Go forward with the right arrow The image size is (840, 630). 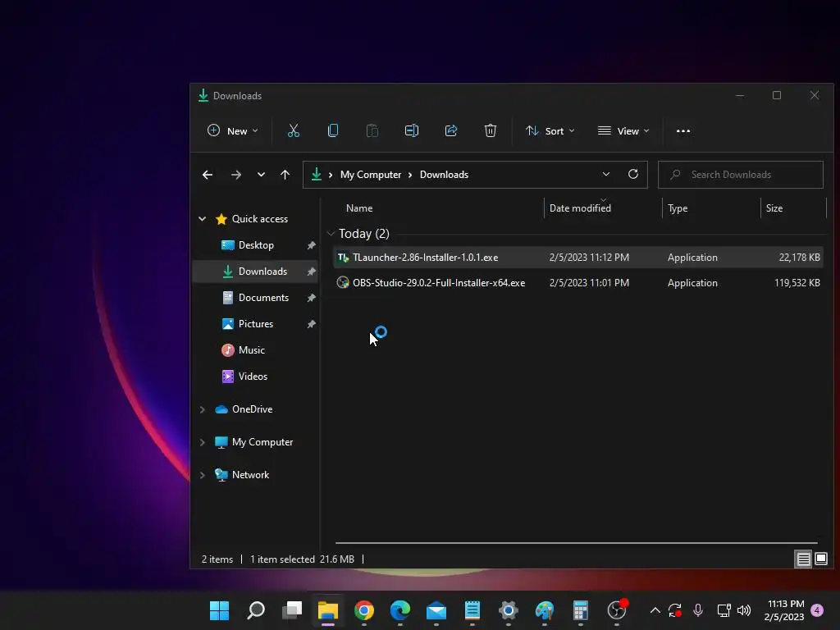235,175
